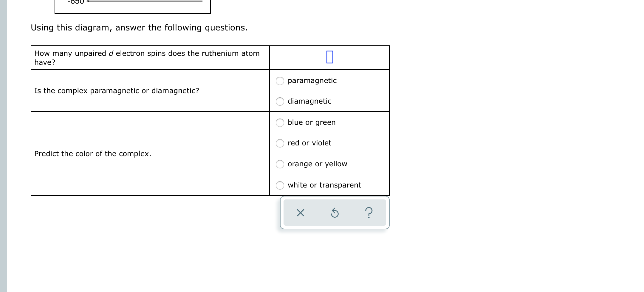Choose orange or yellow prediction

[x=280, y=164]
